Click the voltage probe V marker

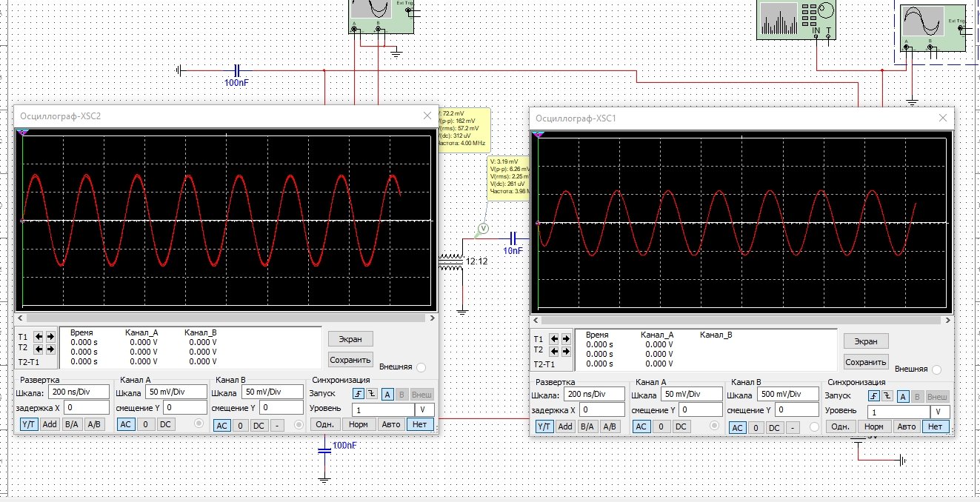[483, 229]
